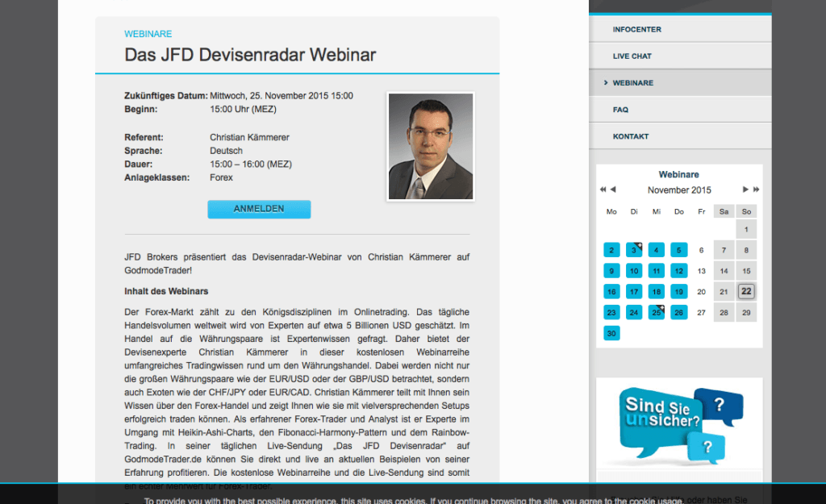Image resolution: width=826 pixels, height=504 pixels.
Task: Select November 23 in the calendar
Action: pyautogui.click(x=611, y=313)
